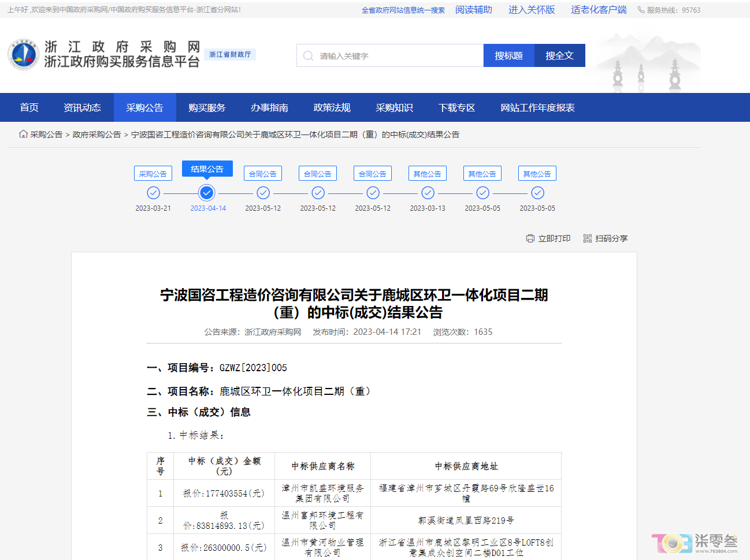Open the 网站工作年度报表 navigation tab
Screen dimensions: 750x560
pos(537,107)
